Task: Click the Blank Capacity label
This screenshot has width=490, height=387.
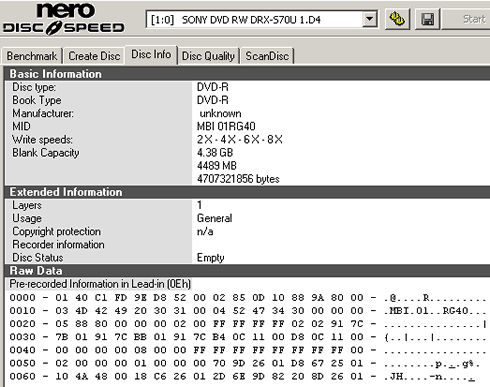Action: pyautogui.click(x=46, y=153)
